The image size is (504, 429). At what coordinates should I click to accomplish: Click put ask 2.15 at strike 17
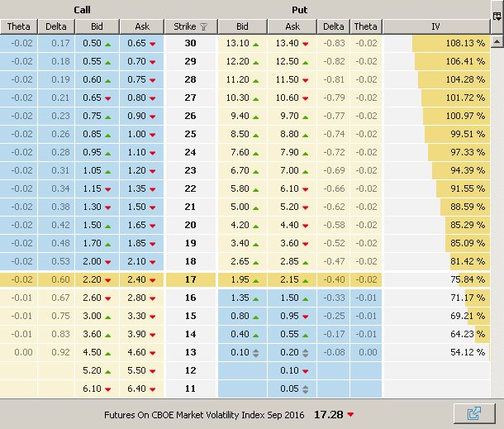tap(292, 279)
